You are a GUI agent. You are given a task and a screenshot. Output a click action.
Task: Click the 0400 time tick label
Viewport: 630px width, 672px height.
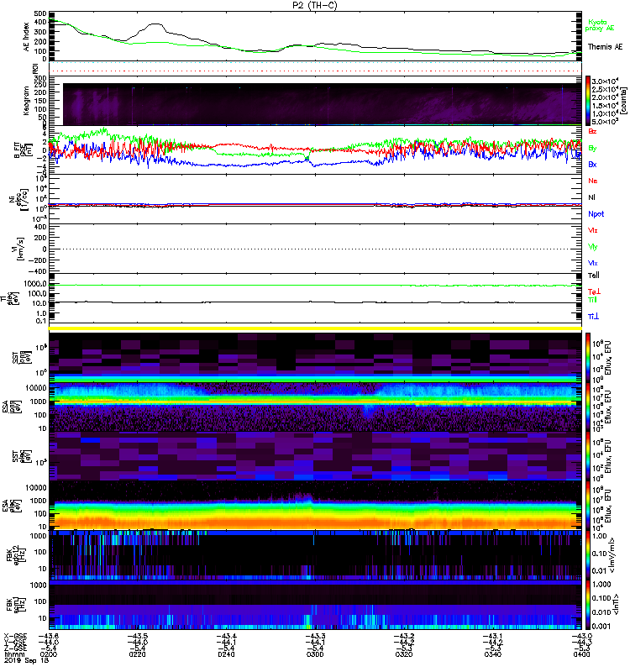(x=581, y=654)
